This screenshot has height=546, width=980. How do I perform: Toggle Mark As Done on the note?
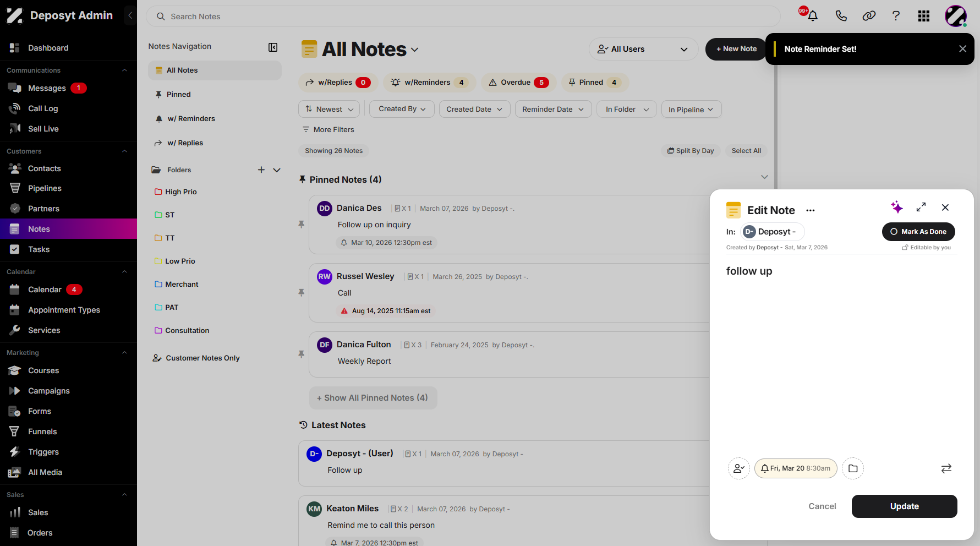[918, 232]
